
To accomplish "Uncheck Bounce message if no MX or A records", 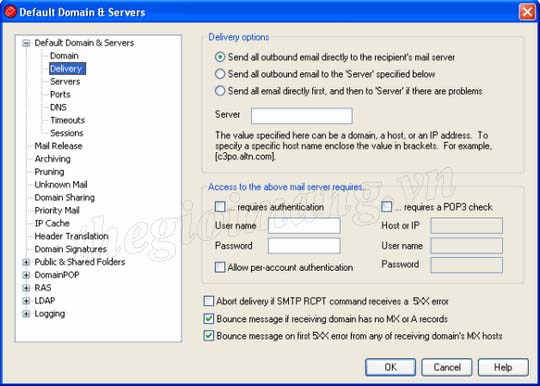I will [209, 319].
